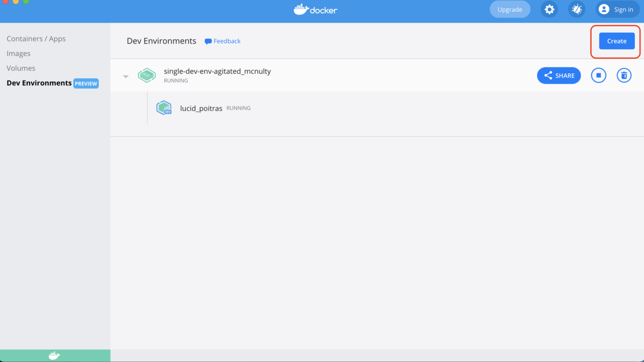Open the Images section
Image resolution: width=644 pixels, height=362 pixels.
pos(18,53)
